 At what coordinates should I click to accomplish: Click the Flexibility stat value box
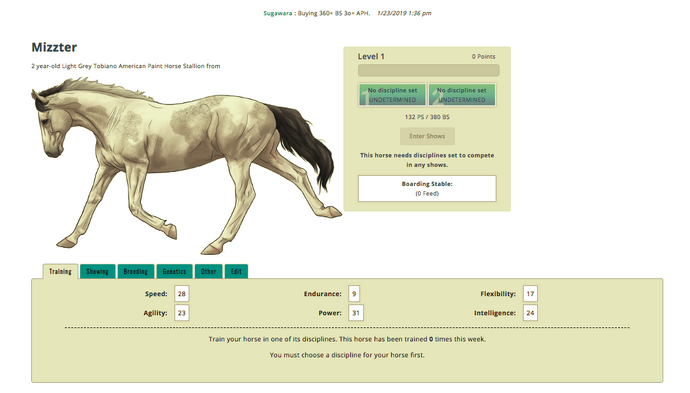coord(530,294)
